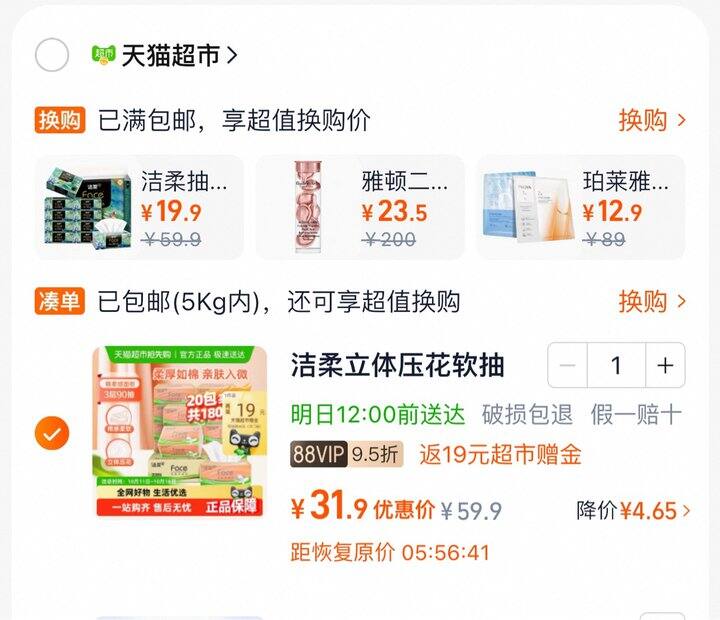Edit the quantity field showing 1

click(x=617, y=366)
